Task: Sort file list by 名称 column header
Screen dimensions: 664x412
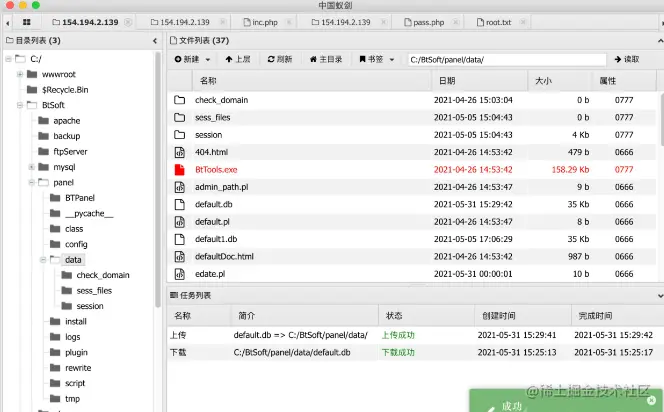Action: pos(313,81)
